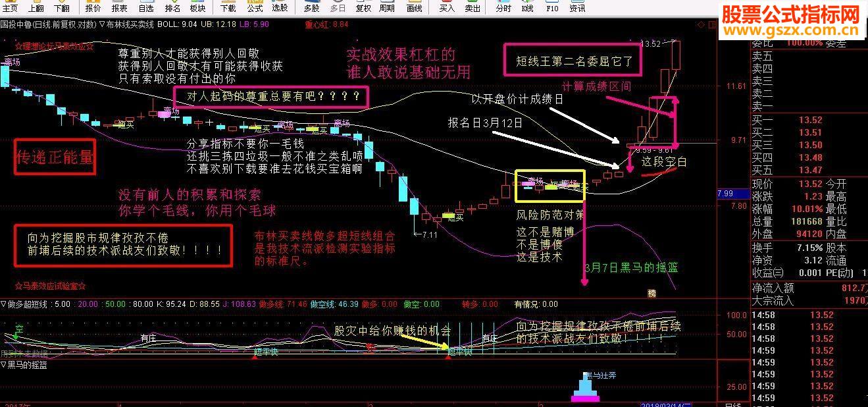This screenshot has width=868, height=407.
Task: Click the BOLL: 9.04 indicator value
Action: (x=178, y=24)
